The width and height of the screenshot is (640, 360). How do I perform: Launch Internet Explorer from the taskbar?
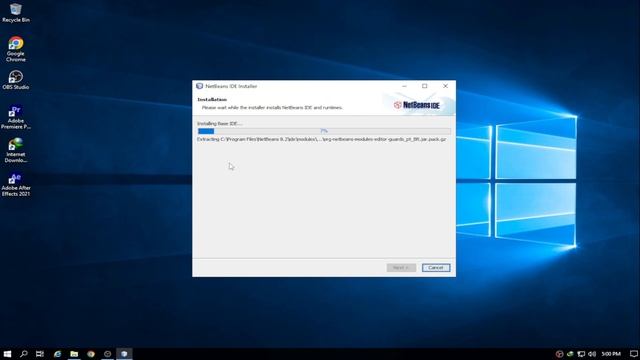click(57, 354)
